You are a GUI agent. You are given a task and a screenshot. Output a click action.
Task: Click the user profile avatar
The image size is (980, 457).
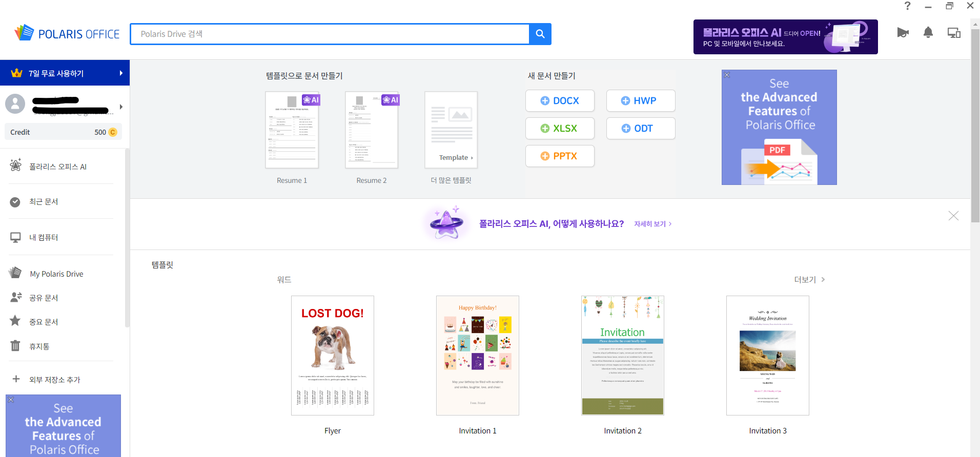point(15,104)
